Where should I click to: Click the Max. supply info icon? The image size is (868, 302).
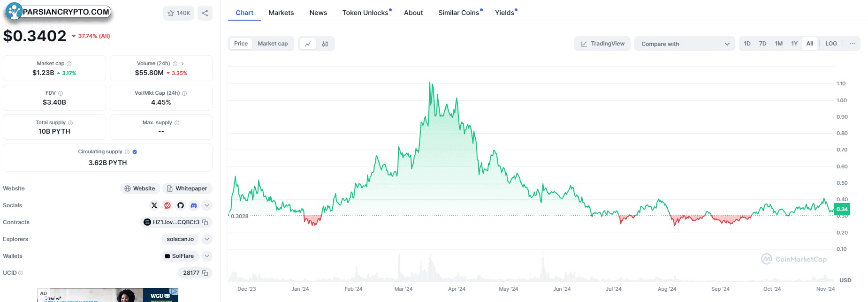(x=177, y=123)
